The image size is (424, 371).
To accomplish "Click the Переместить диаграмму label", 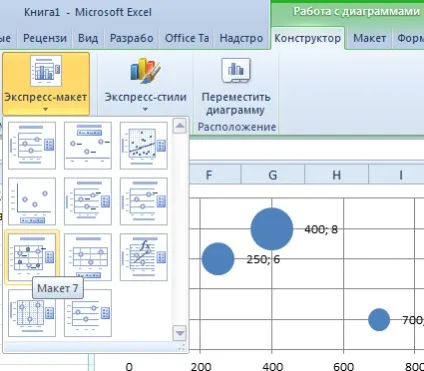I will click(x=236, y=103).
